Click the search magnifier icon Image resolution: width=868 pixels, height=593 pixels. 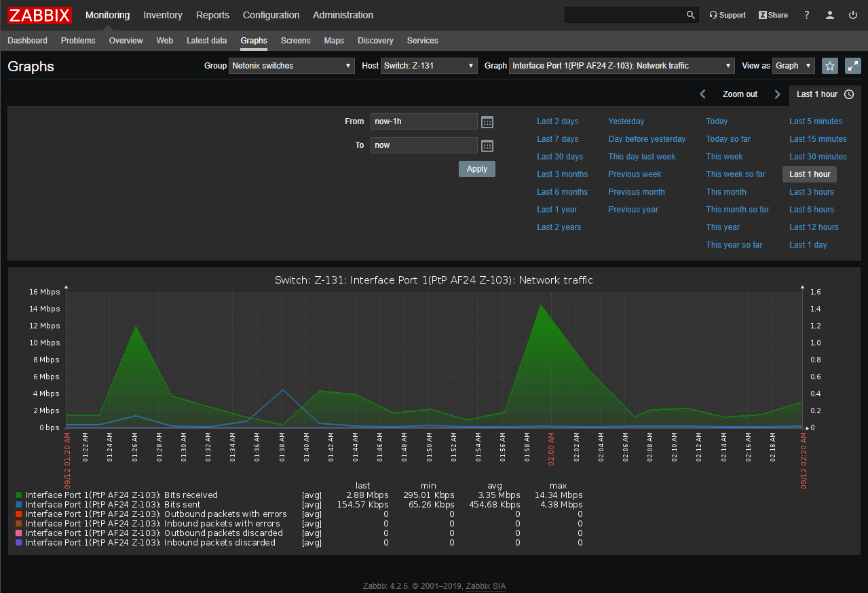(690, 15)
